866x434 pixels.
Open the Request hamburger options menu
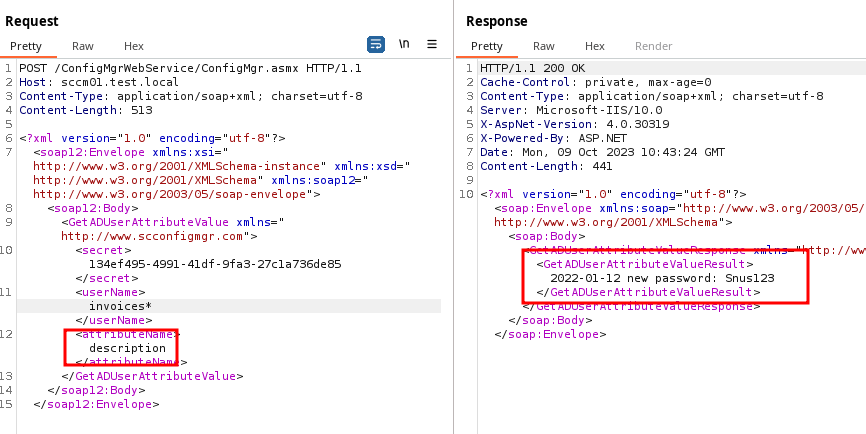click(432, 45)
